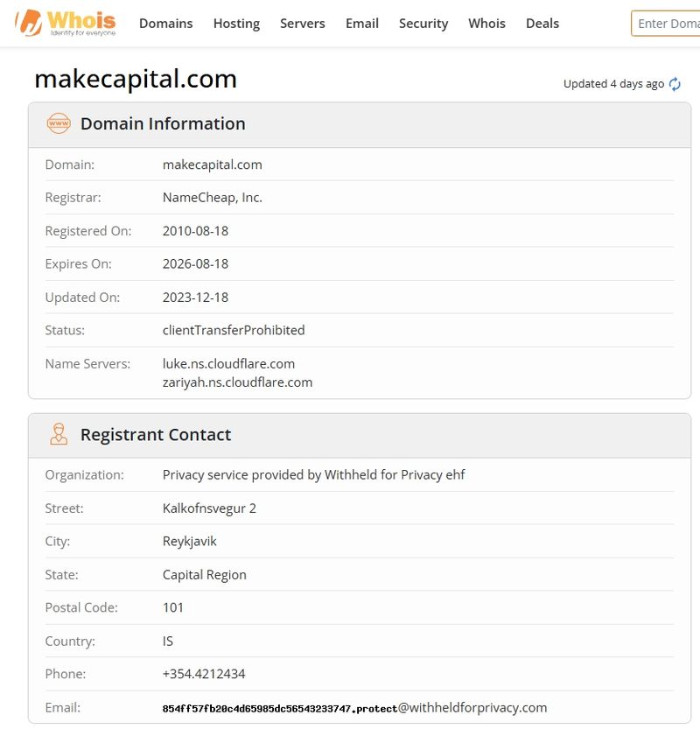Select the status clientTransferProhibited
The width and height of the screenshot is (700, 729).
click(x=234, y=331)
